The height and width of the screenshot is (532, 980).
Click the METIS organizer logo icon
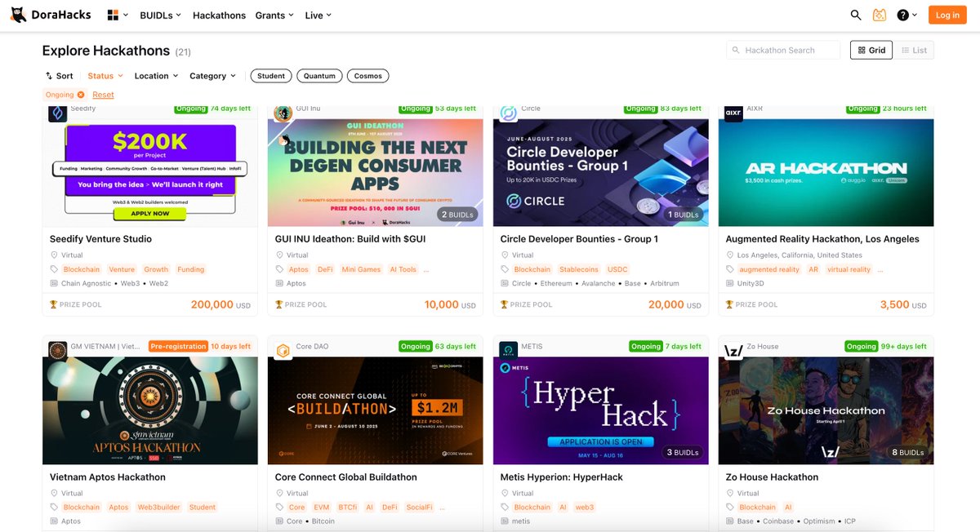[x=508, y=351]
